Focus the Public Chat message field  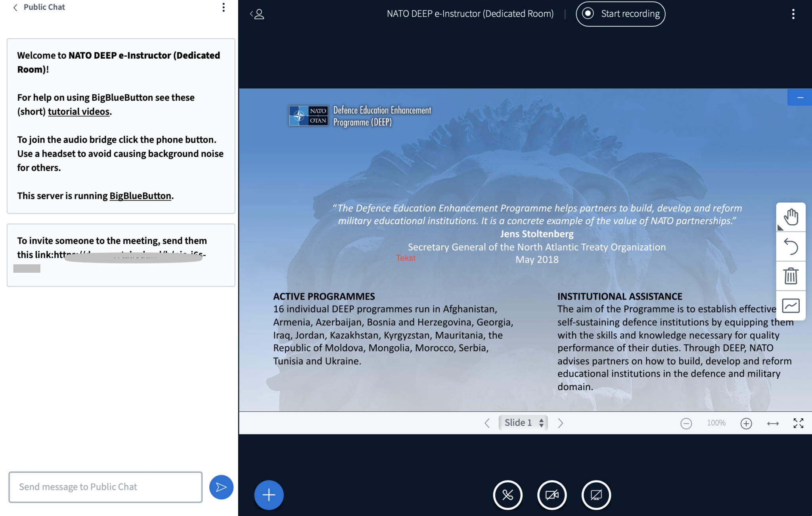point(105,487)
